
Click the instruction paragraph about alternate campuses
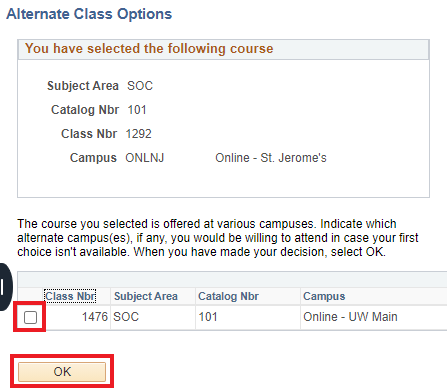pyautogui.click(x=218, y=238)
